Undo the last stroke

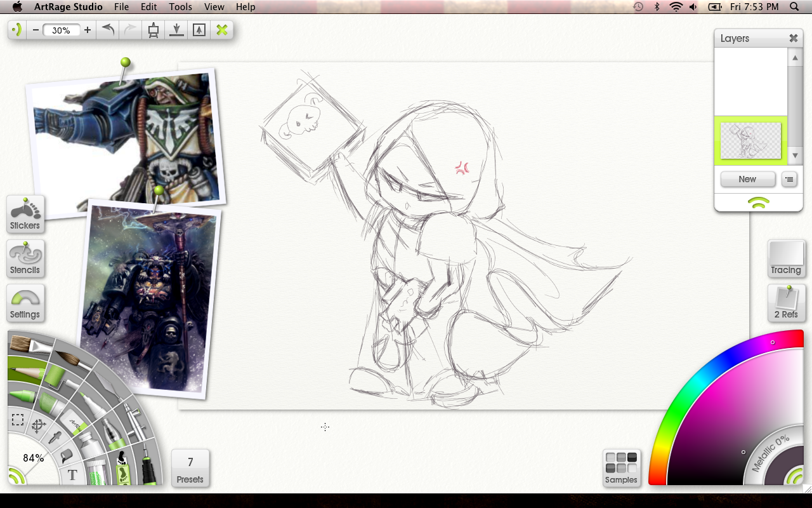coord(108,29)
